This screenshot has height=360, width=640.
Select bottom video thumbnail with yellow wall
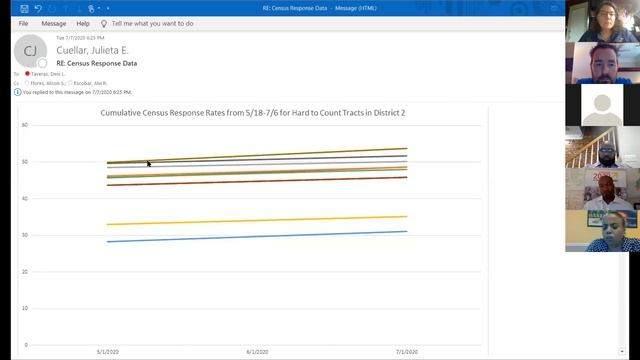tap(602, 231)
